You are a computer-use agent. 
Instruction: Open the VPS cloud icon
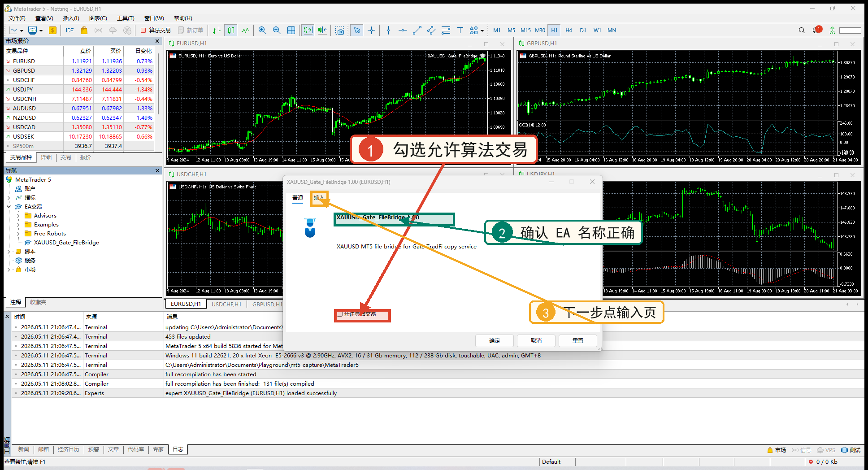[113, 30]
